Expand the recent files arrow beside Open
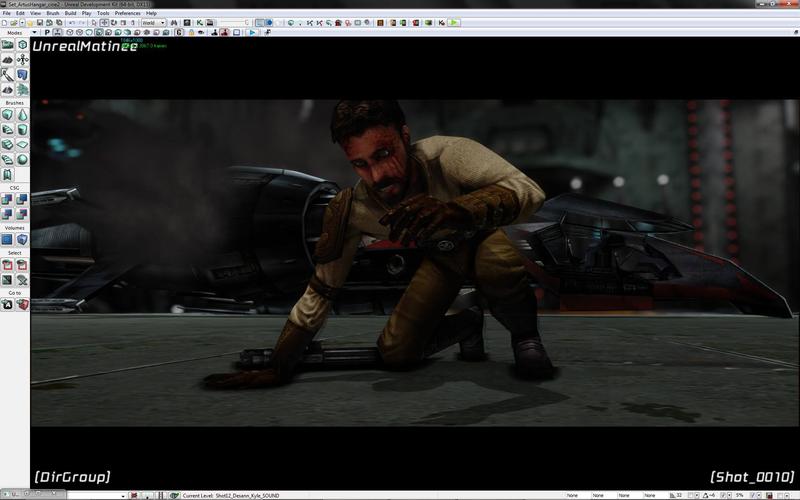This screenshot has width=800, height=500. (x=22, y=23)
